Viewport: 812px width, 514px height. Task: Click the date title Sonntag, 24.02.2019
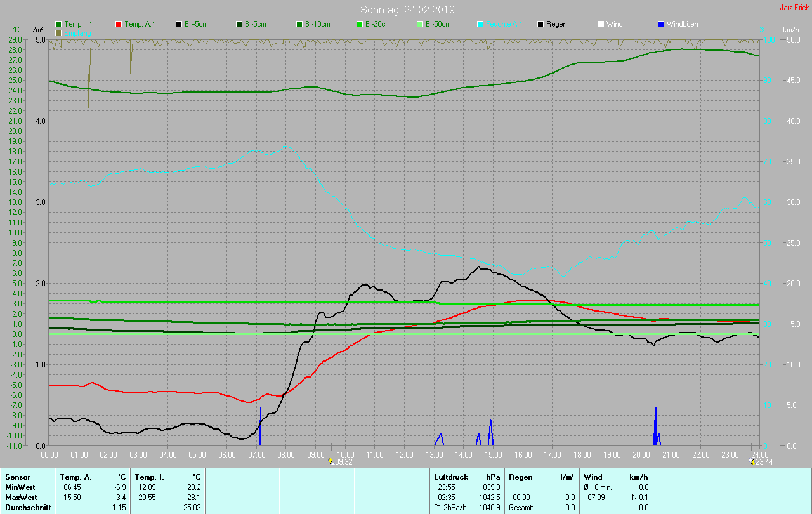[407, 10]
